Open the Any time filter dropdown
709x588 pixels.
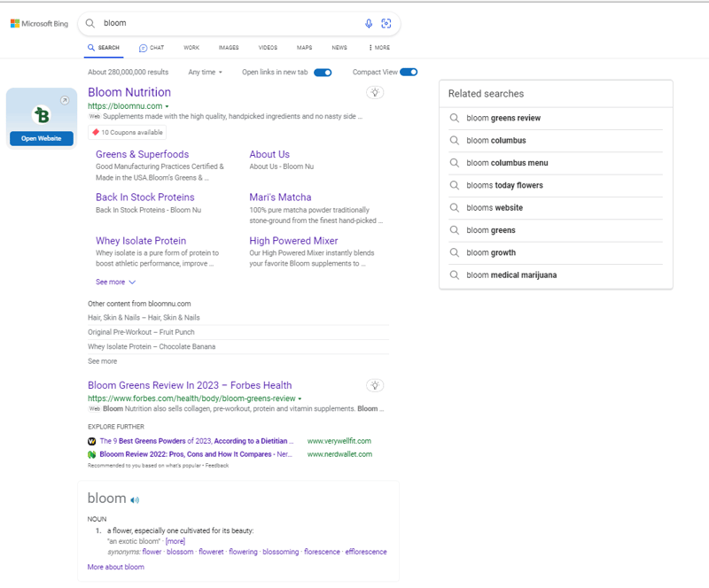pyautogui.click(x=206, y=73)
